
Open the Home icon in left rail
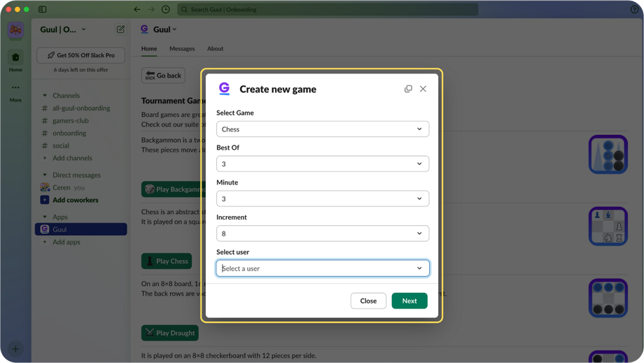pos(15,58)
